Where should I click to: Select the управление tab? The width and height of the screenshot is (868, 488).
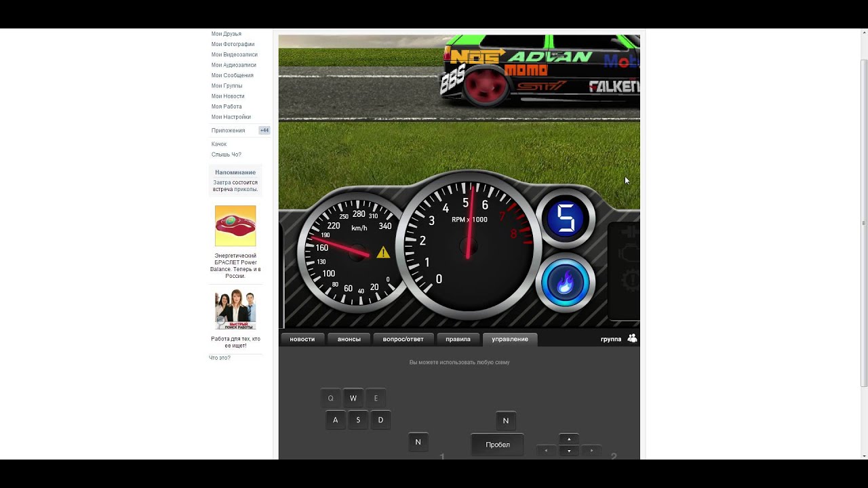tap(510, 339)
